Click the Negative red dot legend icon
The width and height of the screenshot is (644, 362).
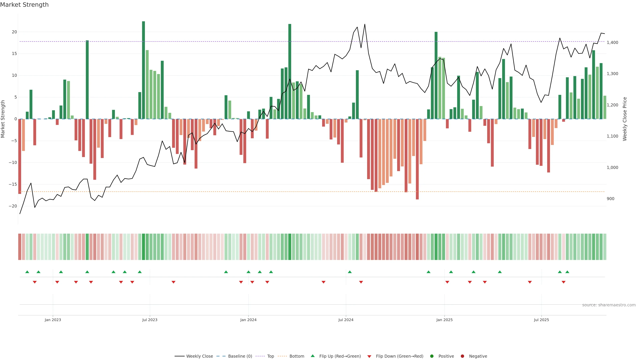tap(462, 356)
